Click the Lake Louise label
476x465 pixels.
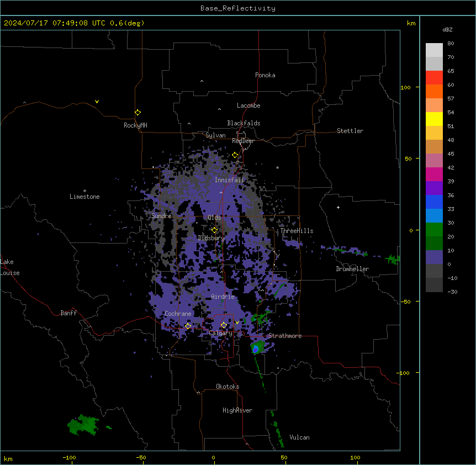point(10,267)
